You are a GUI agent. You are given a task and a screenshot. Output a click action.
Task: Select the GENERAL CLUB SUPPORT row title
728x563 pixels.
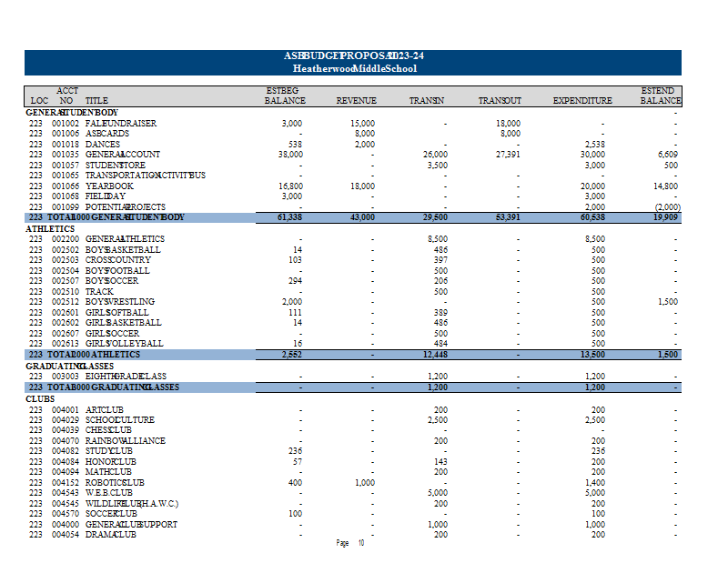[131, 525]
